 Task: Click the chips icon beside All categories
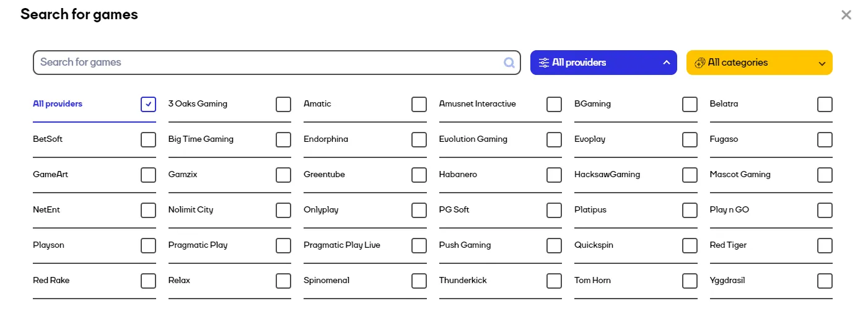[700, 63]
